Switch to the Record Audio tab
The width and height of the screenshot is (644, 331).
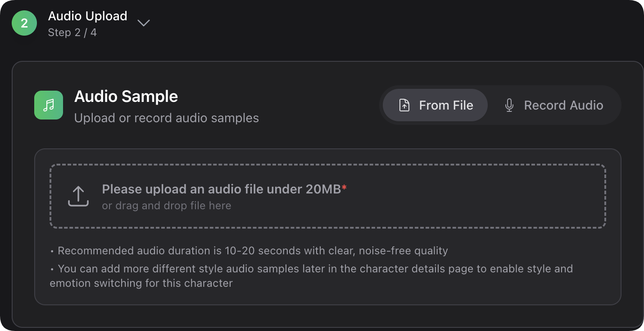point(553,105)
